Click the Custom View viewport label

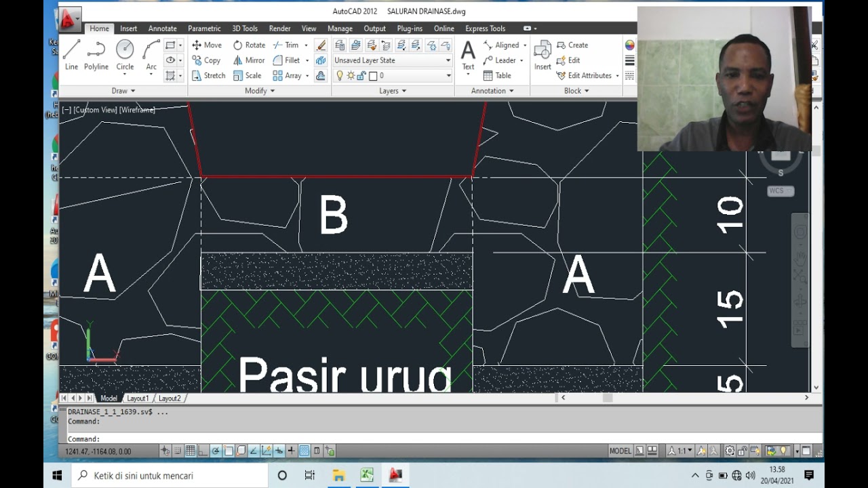pos(95,110)
